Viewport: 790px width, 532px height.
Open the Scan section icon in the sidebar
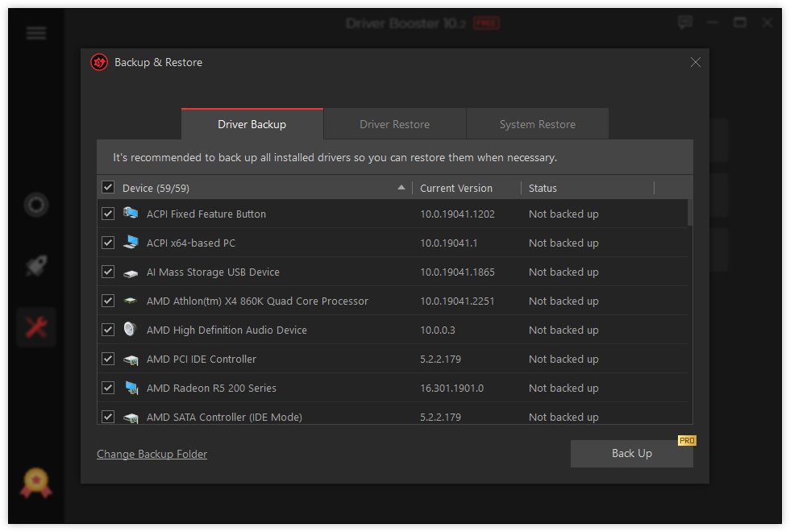[x=36, y=205]
